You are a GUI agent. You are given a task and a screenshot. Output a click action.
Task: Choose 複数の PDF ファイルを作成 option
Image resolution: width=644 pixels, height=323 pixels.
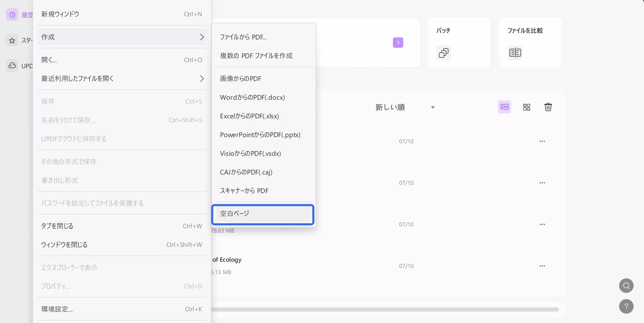(x=264, y=56)
